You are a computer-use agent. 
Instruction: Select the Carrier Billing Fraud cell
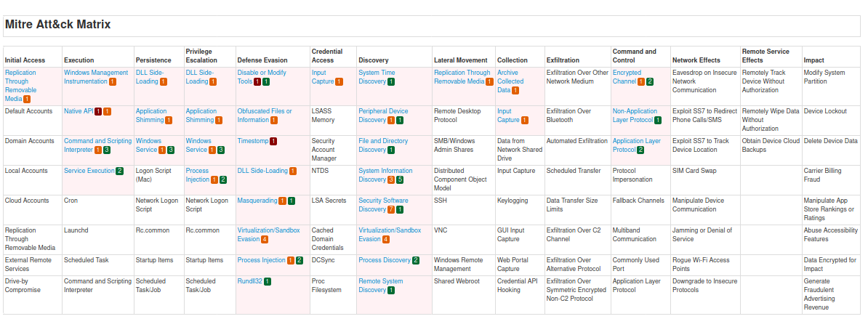833,180
